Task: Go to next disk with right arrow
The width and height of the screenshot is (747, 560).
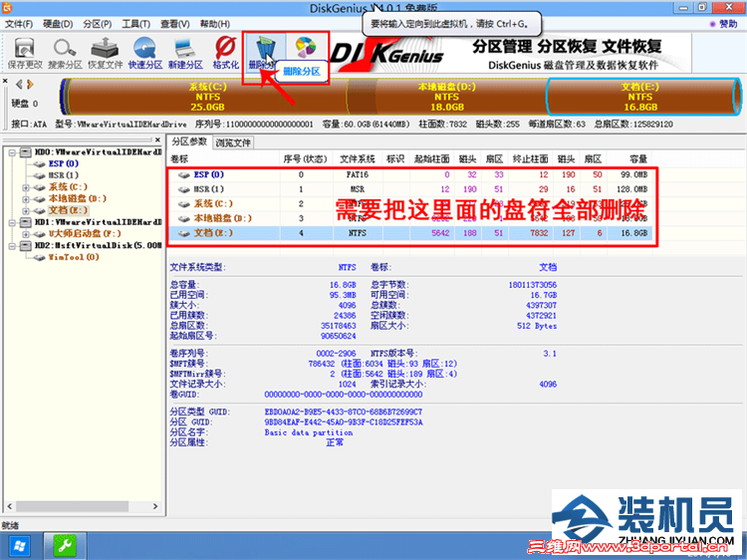Action: (x=30, y=85)
